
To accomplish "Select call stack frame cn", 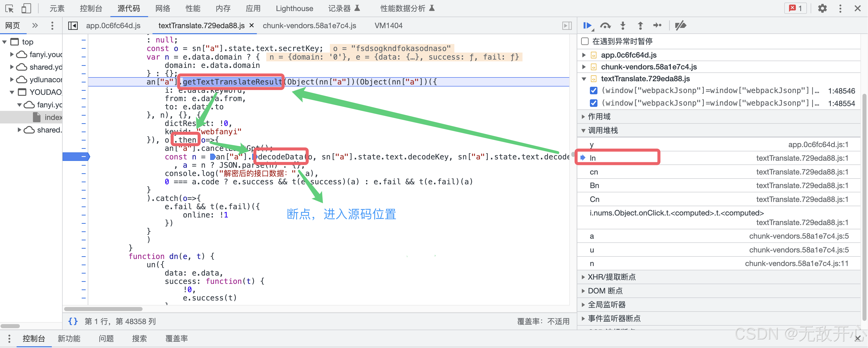I will 719,172.
